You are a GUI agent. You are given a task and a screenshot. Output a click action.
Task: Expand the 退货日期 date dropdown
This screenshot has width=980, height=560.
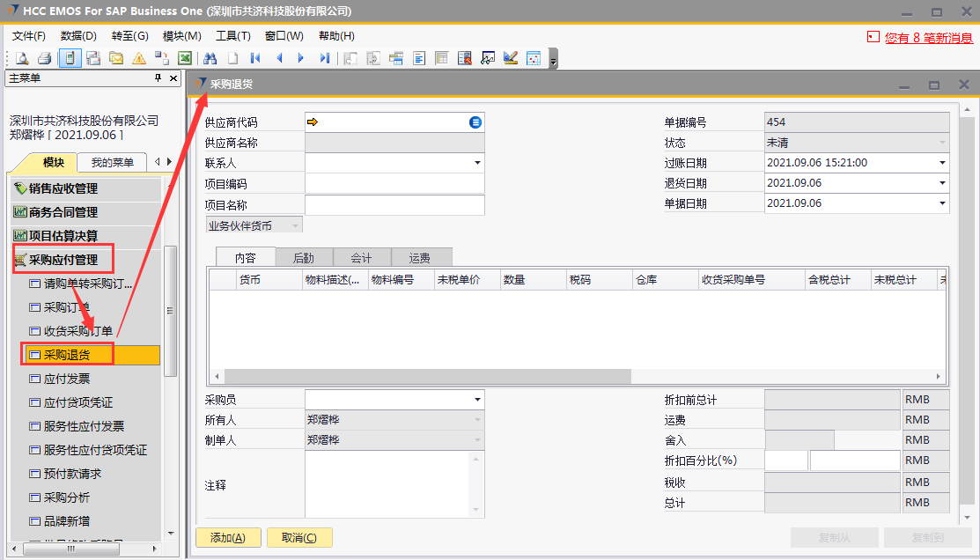pyautogui.click(x=942, y=183)
